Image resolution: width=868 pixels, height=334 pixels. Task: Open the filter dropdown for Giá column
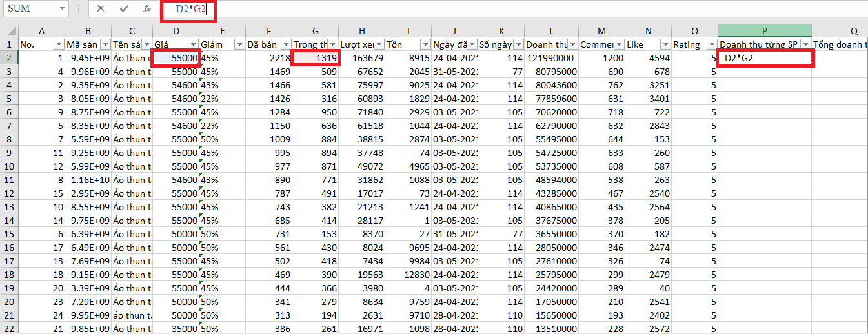tap(193, 44)
